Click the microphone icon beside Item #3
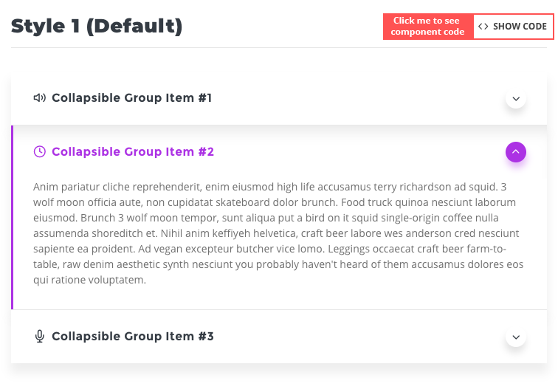 click(40, 337)
